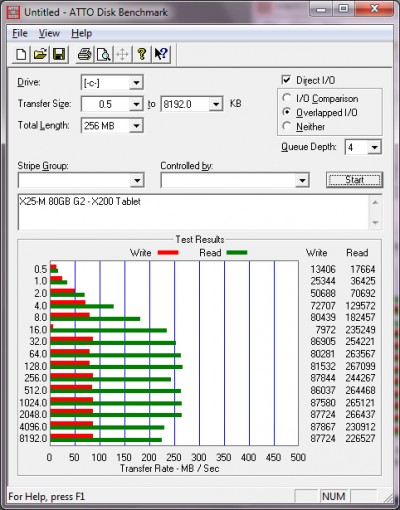The height and width of the screenshot is (510, 400).
Task: Click read value 267099
Action: 360,366
